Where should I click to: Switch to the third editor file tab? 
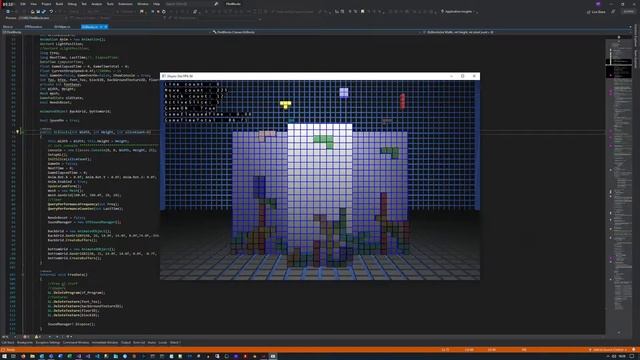point(62,27)
